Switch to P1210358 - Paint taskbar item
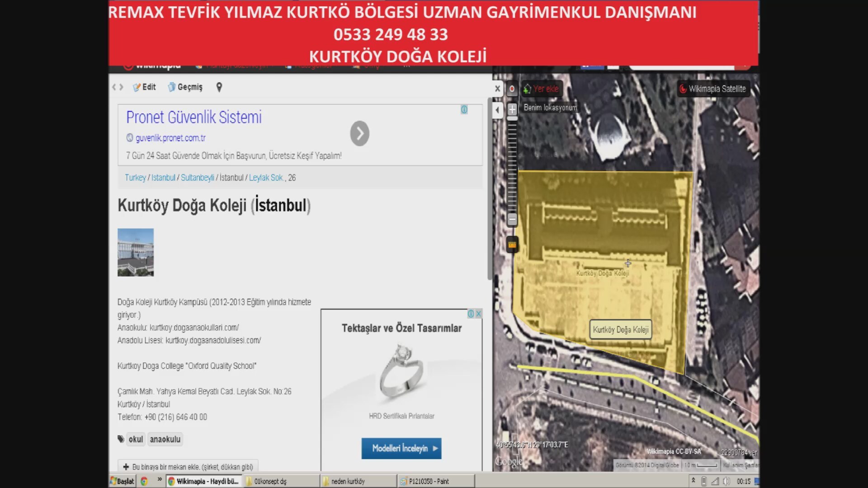Viewport: 868px width, 488px height. [436, 481]
